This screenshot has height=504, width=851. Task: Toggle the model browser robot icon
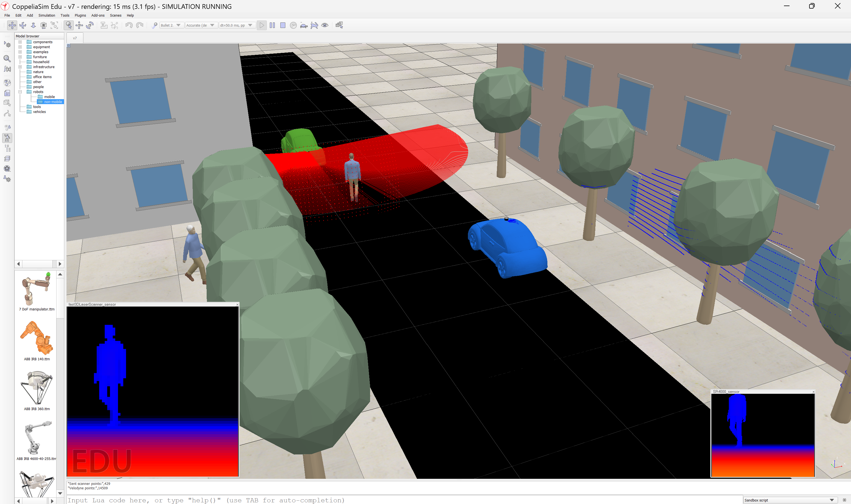pos(7,138)
